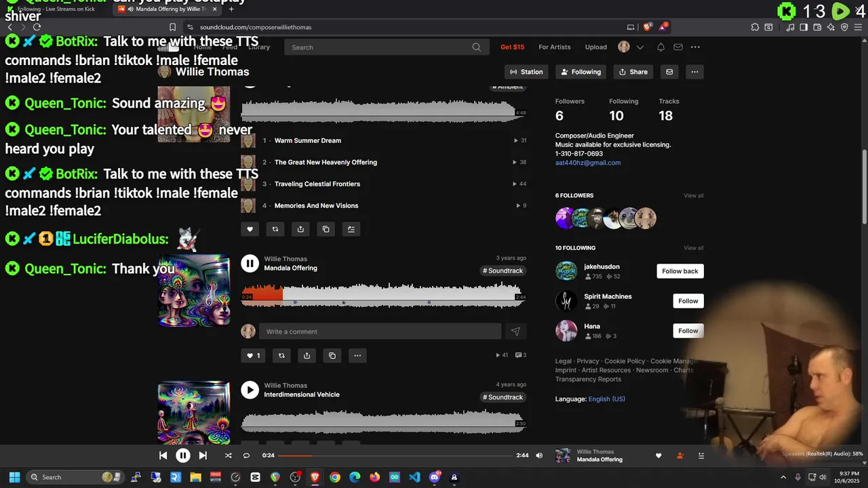Expand the profile avatar dropdown arrow
The image size is (868, 488).
click(639, 47)
